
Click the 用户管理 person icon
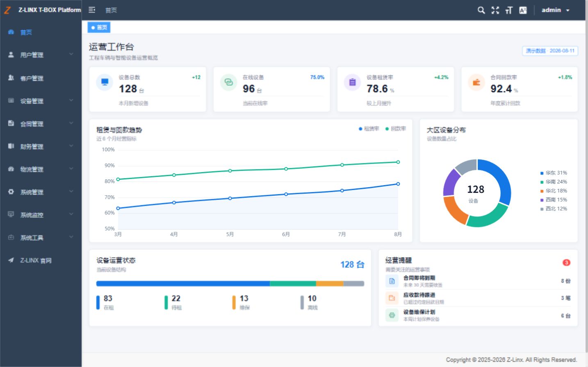click(11, 54)
